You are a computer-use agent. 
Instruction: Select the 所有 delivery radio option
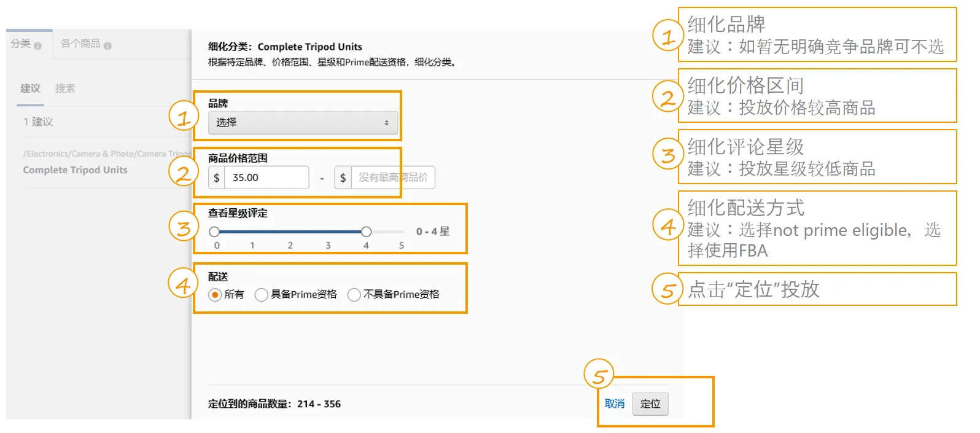click(215, 295)
